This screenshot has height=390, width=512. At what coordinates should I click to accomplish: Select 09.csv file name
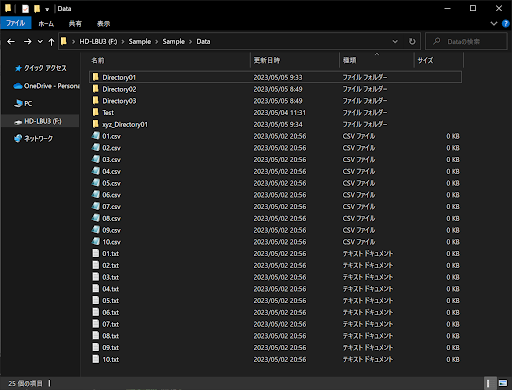click(111, 230)
